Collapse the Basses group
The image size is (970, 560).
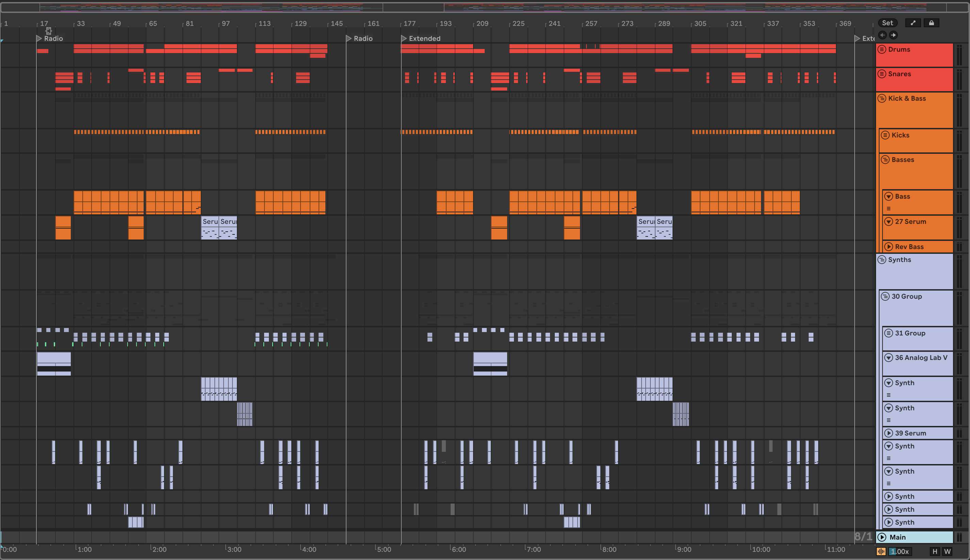pos(885,160)
